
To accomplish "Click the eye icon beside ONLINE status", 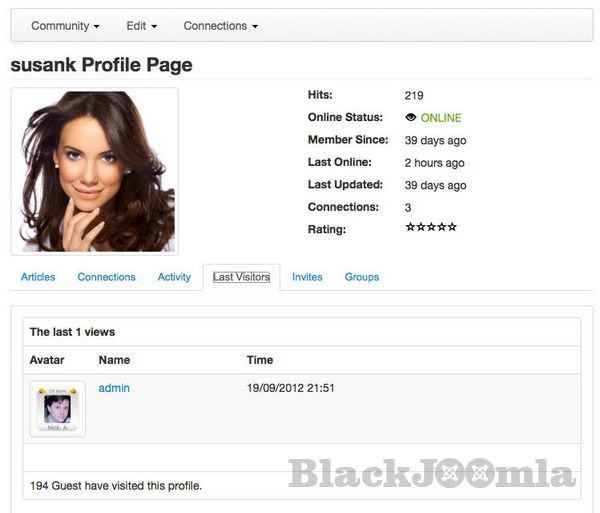I will (411, 117).
